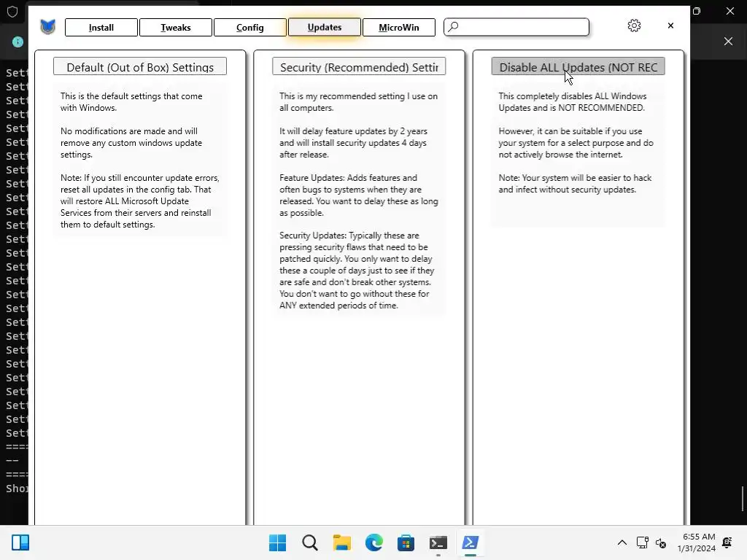Switch to the Tweaks tab

pyautogui.click(x=175, y=27)
